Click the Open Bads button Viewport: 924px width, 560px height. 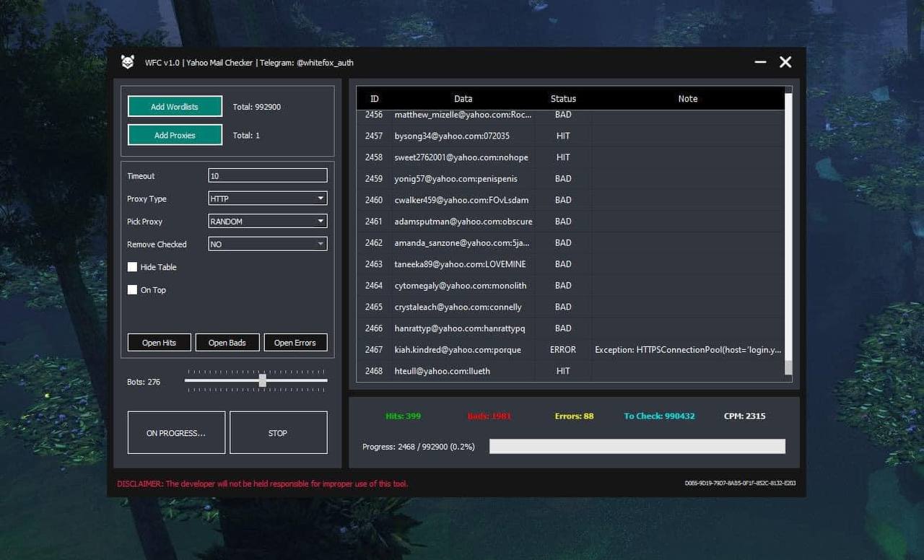pos(227,343)
